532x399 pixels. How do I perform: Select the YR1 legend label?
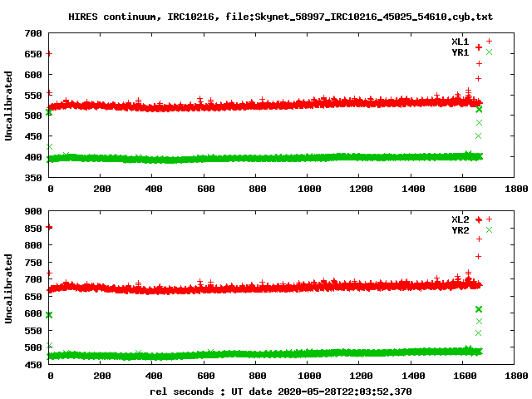[460, 52]
